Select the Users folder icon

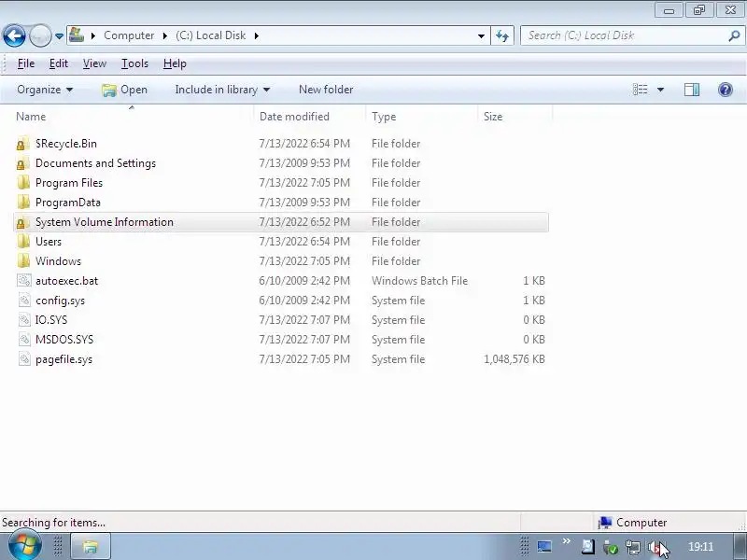coord(22,242)
